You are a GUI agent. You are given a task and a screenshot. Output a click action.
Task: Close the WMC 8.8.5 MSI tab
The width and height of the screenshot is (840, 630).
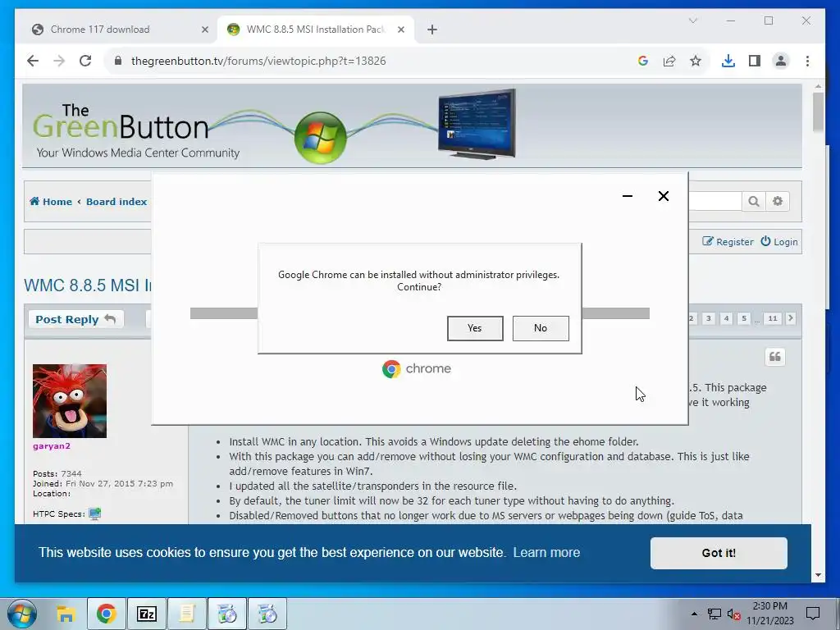pyautogui.click(x=400, y=30)
